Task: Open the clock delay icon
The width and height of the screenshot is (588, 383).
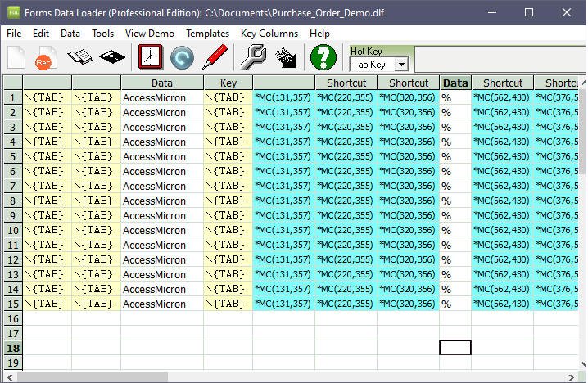Action: pos(151,57)
